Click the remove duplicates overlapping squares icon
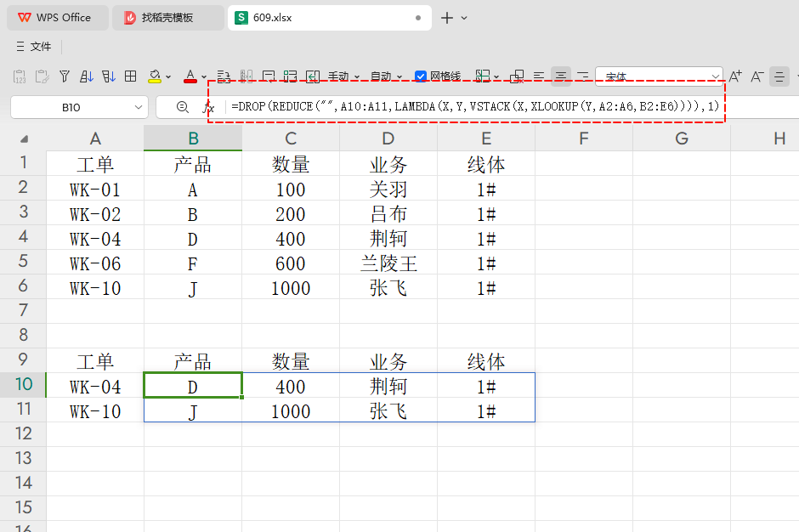This screenshot has height=532, width=799. (x=517, y=76)
